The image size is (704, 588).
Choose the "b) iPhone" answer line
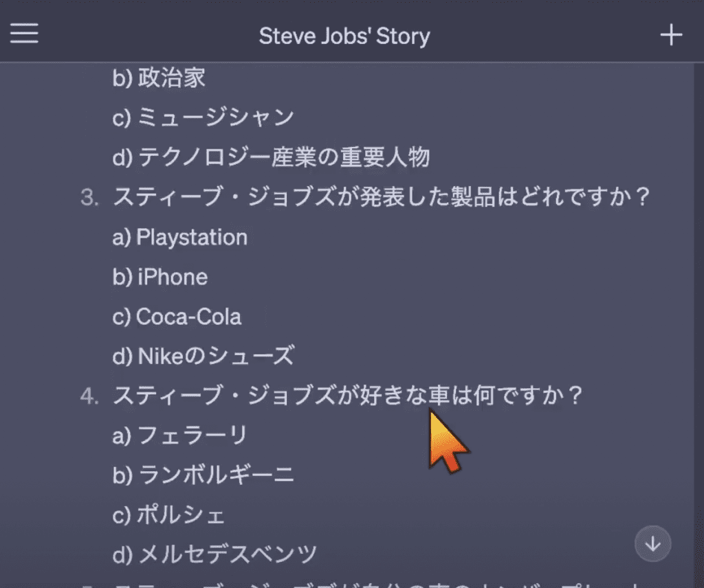(x=159, y=277)
